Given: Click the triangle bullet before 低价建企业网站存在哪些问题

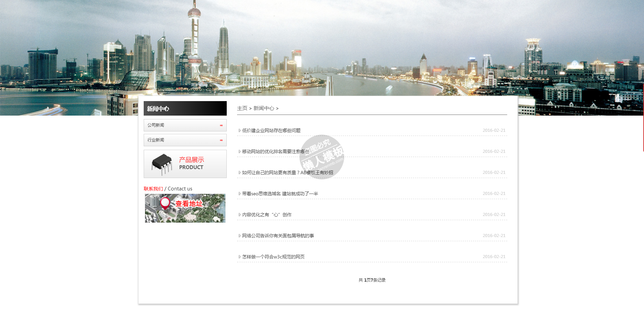Looking at the screenshot, I should pos(239,131).
